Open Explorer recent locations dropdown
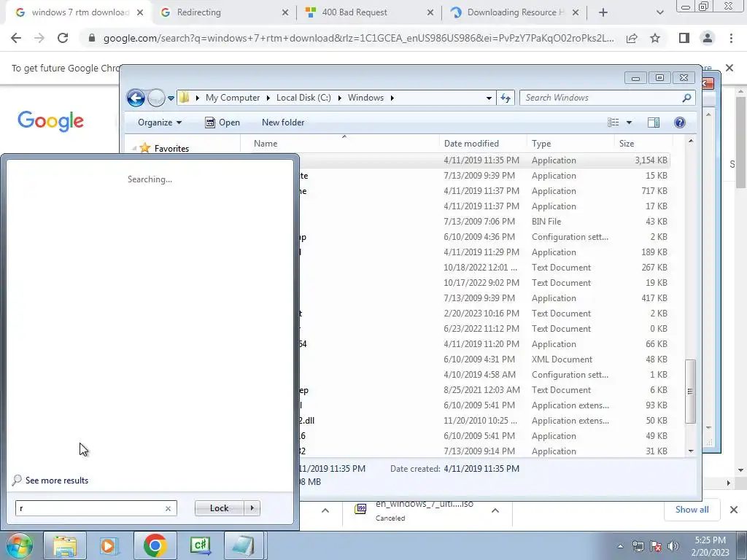The image size is (747, 560). pyautogui.click(x=171, y=98)
